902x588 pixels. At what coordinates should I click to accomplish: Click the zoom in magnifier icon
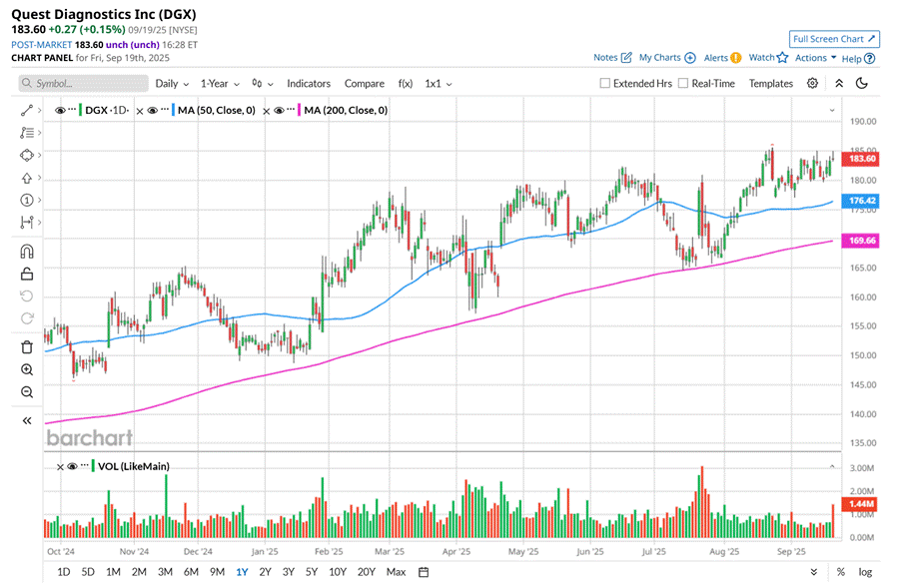pyautogui.click(x=27, y=369)
